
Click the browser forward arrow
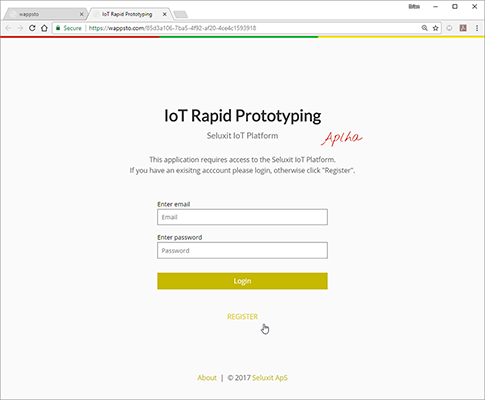tap(20, 28)
